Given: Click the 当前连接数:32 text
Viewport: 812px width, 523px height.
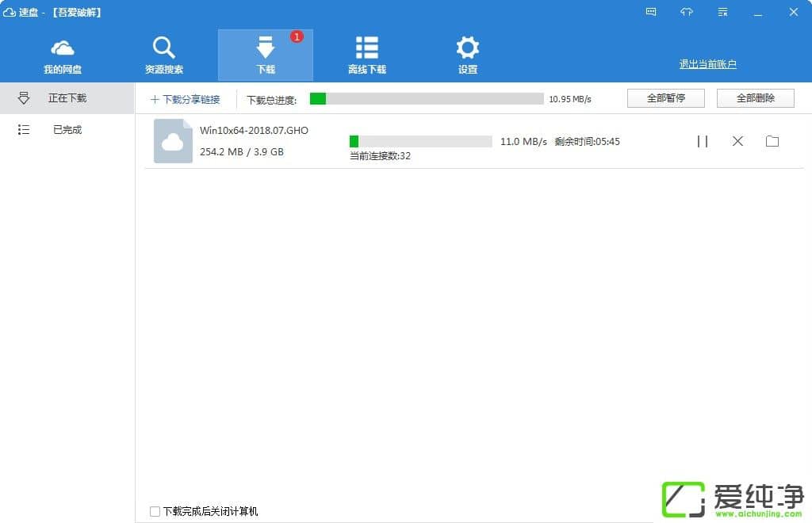Looking at the screenshot, I should (380, 156).
